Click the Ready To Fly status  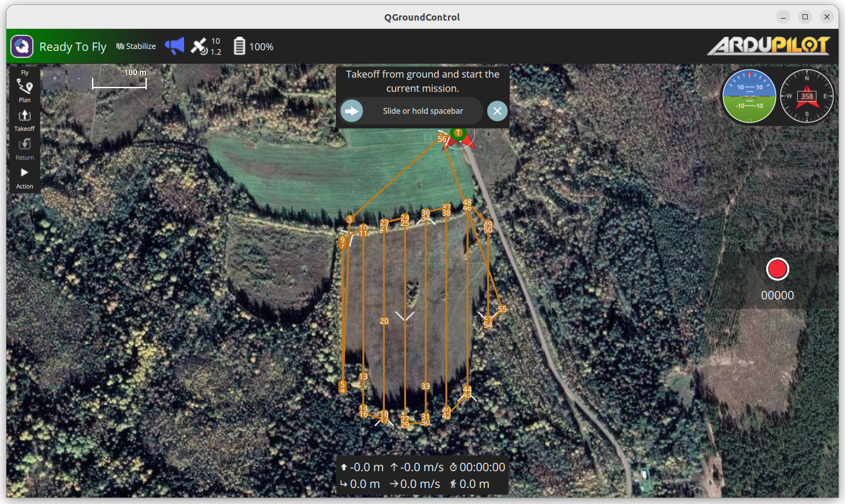pos(73,46)
